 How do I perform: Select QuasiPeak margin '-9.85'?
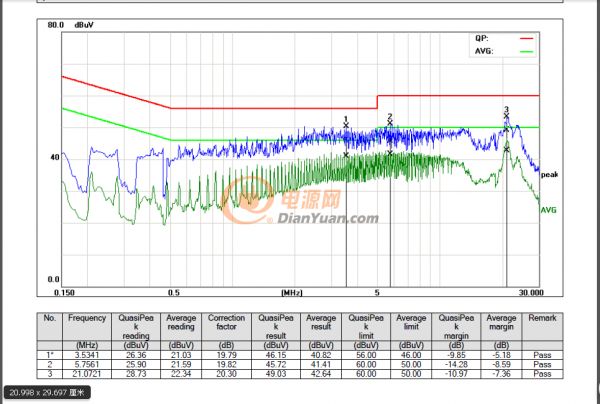[x=456, y=355]
